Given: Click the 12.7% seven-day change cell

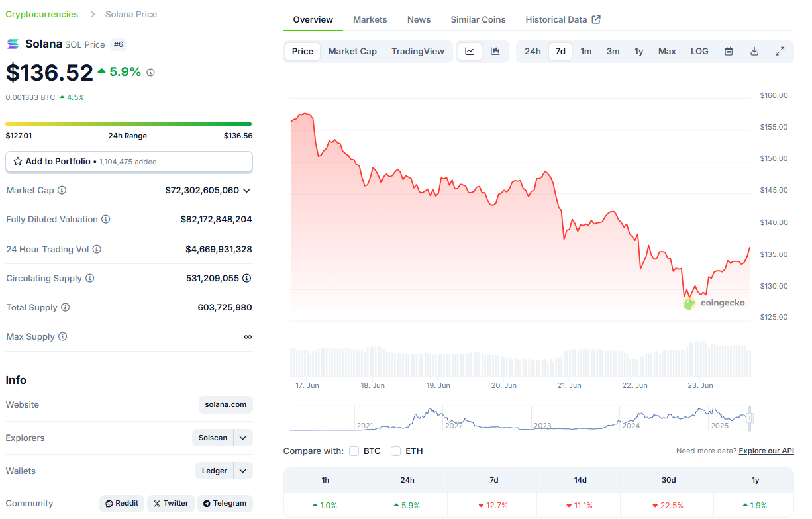Looking at the screenshot, I should (493, 506).
